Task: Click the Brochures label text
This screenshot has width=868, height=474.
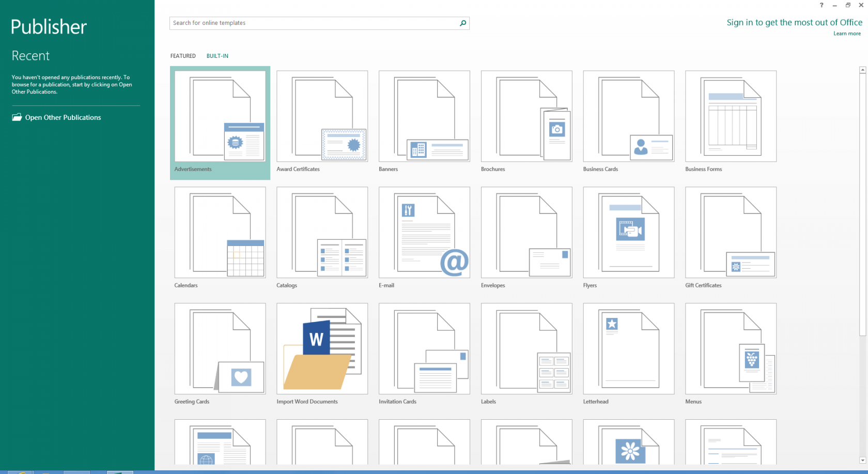Action: 493,169
